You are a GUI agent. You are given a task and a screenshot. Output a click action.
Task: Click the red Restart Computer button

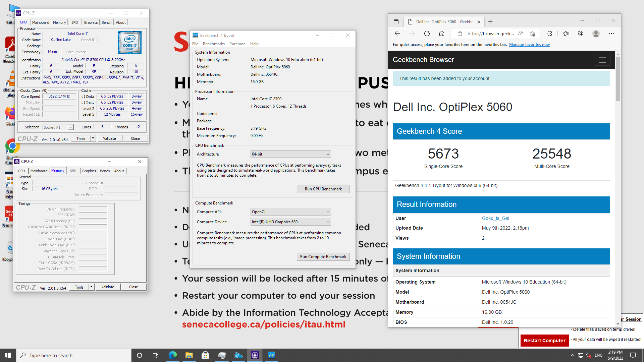[x=545, y=341]
